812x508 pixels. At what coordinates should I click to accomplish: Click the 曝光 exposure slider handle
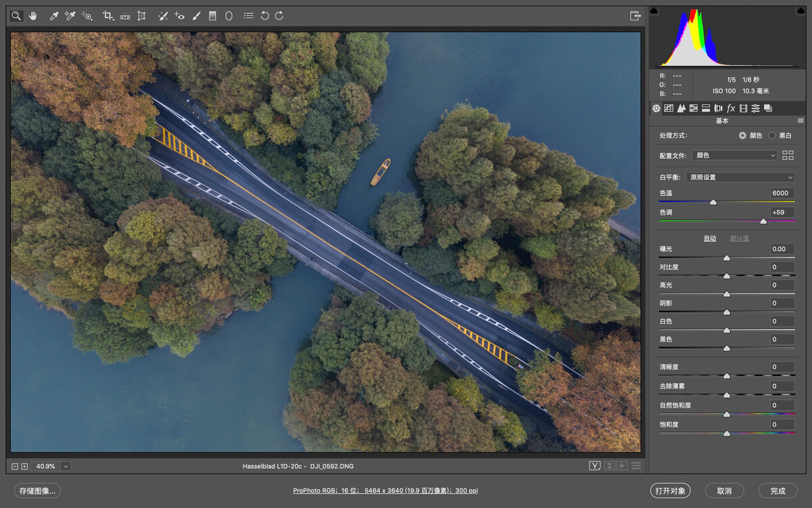tap(727, 257)
